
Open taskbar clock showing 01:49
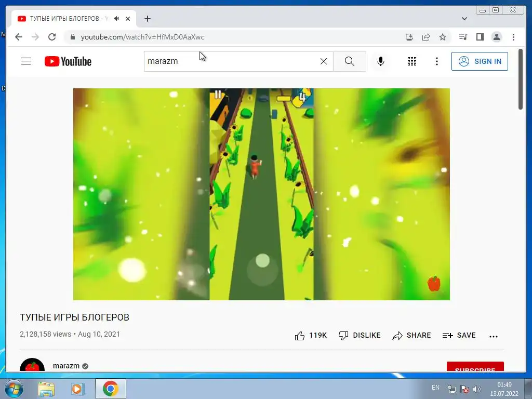pyautogui.click(x=504, y=389)
